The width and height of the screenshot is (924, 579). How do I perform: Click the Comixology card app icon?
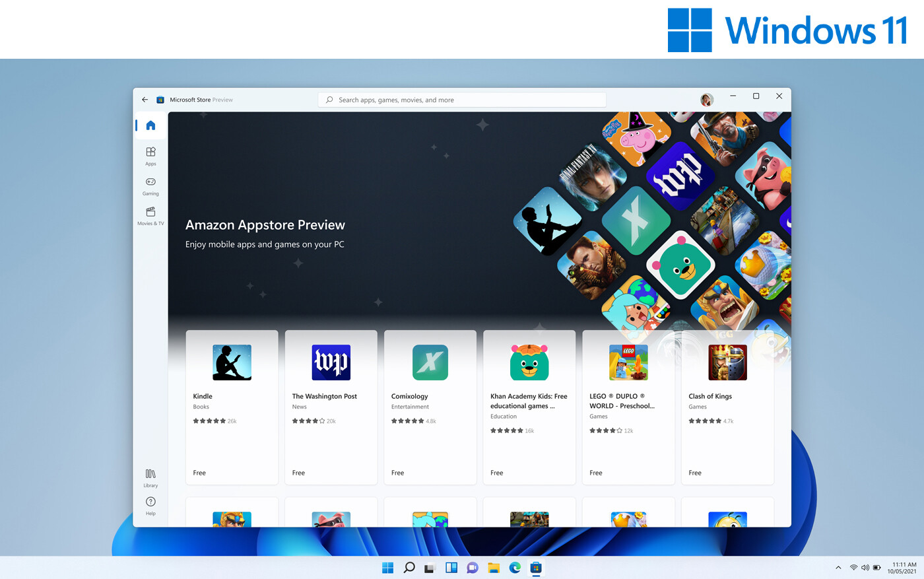(x=430, y=362)
